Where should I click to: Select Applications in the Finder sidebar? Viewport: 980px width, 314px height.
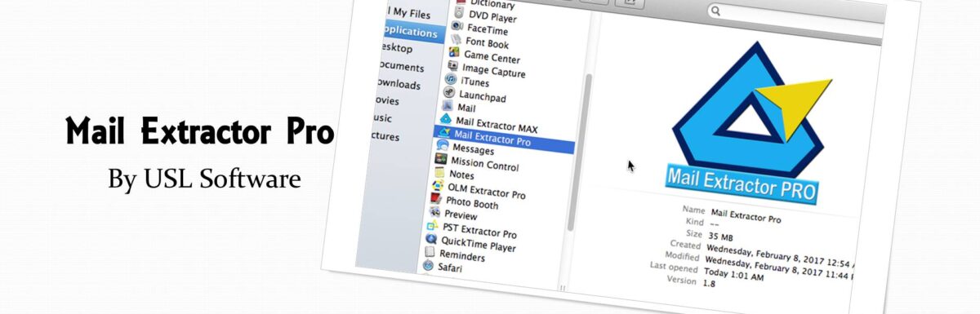click(413, 31)
